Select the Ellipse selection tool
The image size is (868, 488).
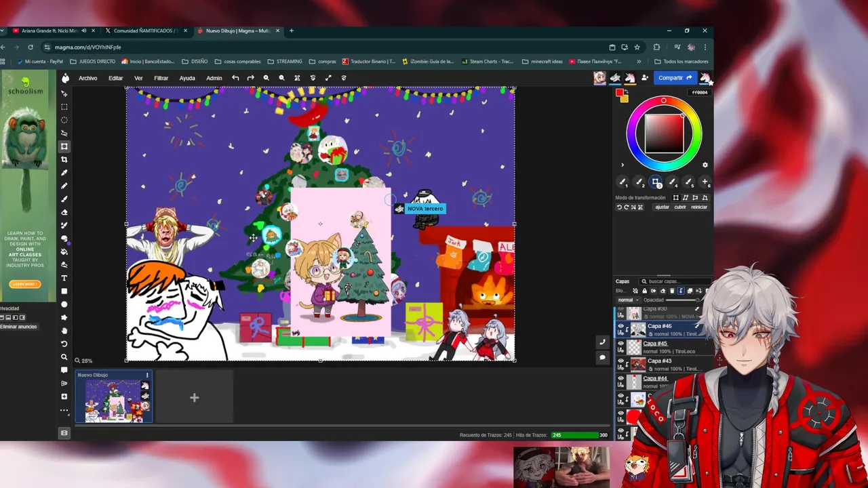(x=64, y=120)
